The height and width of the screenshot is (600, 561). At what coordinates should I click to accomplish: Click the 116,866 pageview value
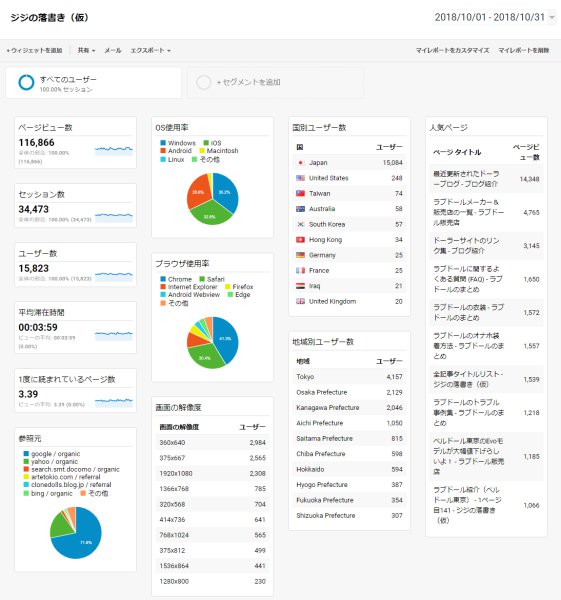36,142
